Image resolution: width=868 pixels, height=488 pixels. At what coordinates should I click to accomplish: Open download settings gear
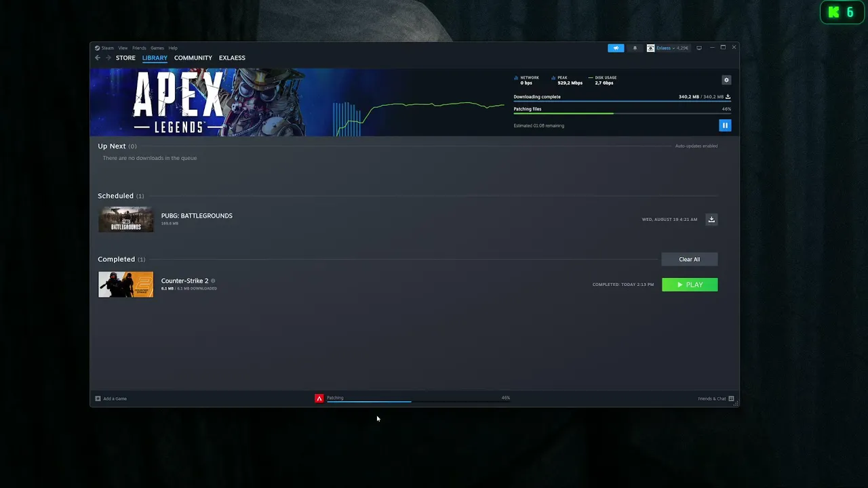click(726, 80)
